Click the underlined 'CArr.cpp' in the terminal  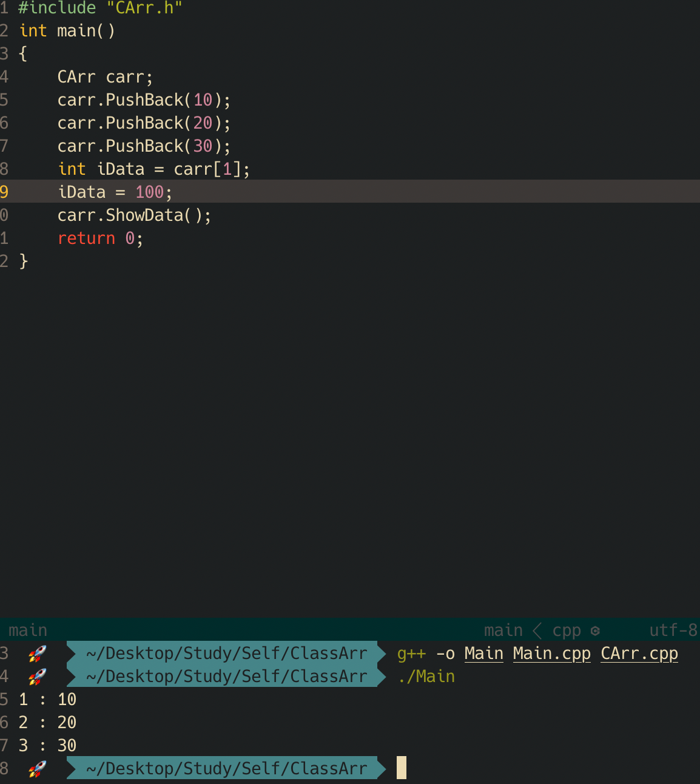(x=639, y=654)
